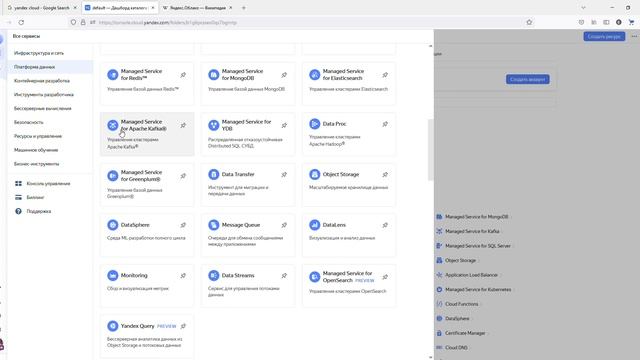Screen dimensions: 640x360
Task: Pin Managed Service for MongoDB card
Action: (x=284, y=75)
